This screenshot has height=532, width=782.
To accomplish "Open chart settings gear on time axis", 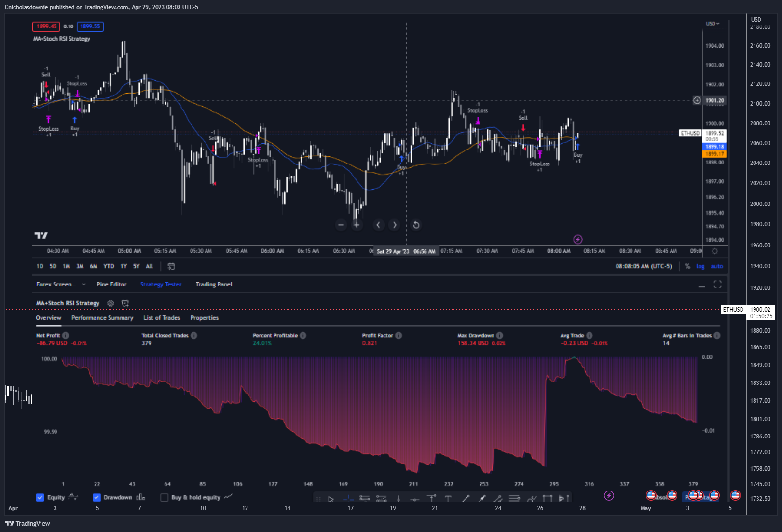I will [x=715, y=251].
